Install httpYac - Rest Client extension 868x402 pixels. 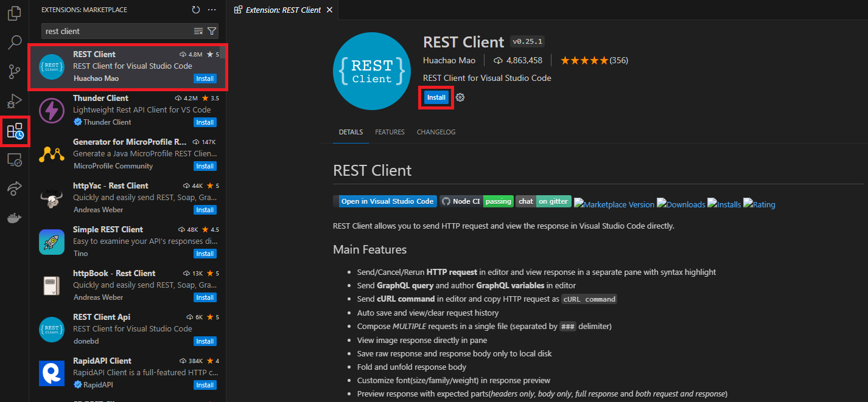pos(205,210)
